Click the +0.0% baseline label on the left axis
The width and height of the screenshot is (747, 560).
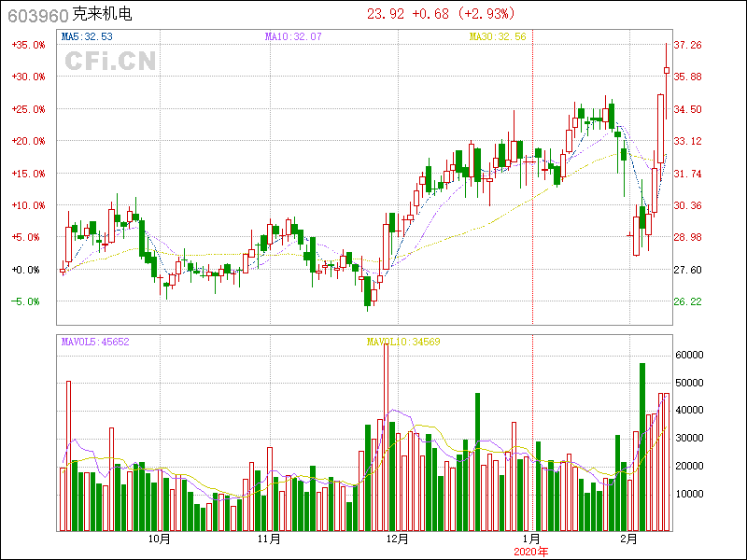[29, 270]
